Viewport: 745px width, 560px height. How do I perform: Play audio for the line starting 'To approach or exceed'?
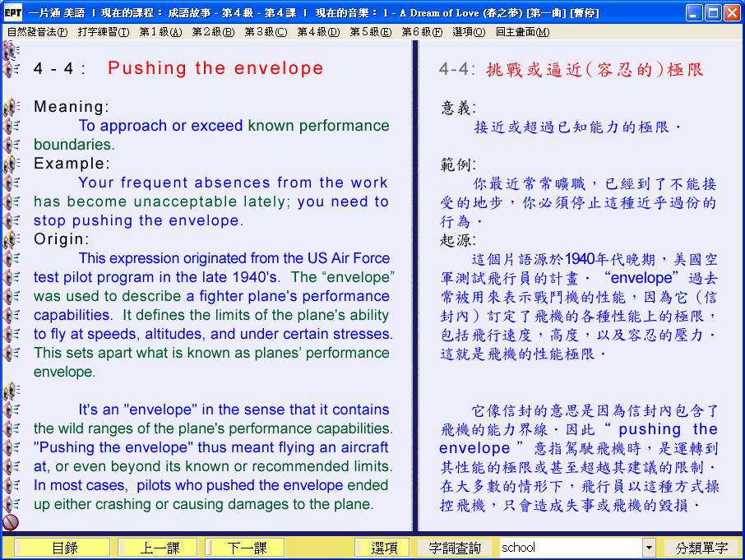tap(12, 126)
